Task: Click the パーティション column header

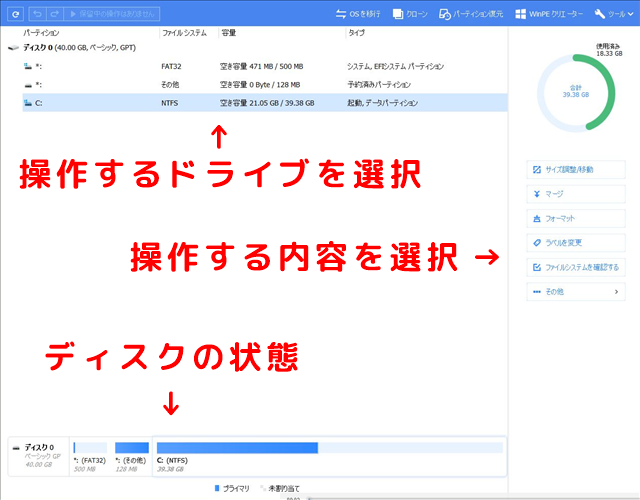Action: [x=41, y=33]
